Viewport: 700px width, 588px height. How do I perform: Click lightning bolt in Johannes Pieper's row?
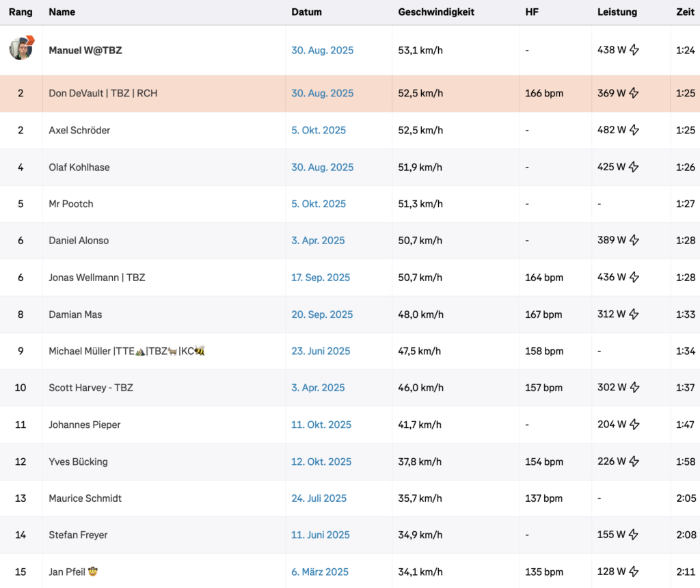(x=634, y=425)
